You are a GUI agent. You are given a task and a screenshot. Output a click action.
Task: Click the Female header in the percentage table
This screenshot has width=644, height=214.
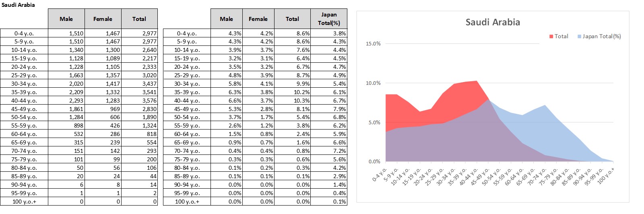[x=258, y=19]
